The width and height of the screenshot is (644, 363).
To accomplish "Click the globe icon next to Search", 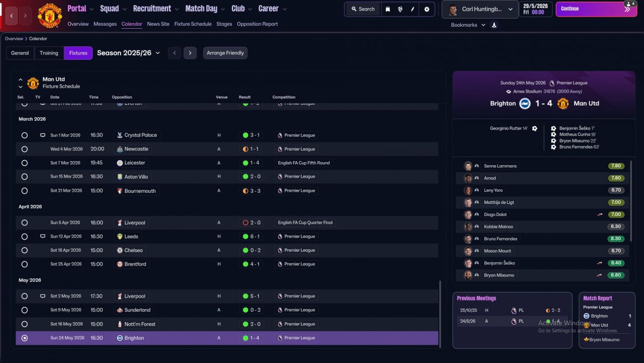I will [400, 9].
